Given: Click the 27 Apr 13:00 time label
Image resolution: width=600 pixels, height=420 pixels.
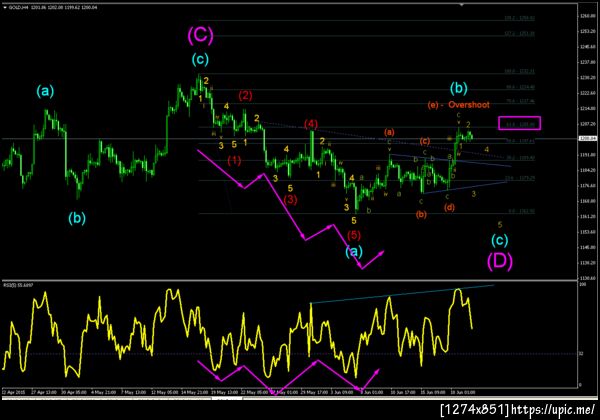Looking at the screenshot, I should [43, 392].
